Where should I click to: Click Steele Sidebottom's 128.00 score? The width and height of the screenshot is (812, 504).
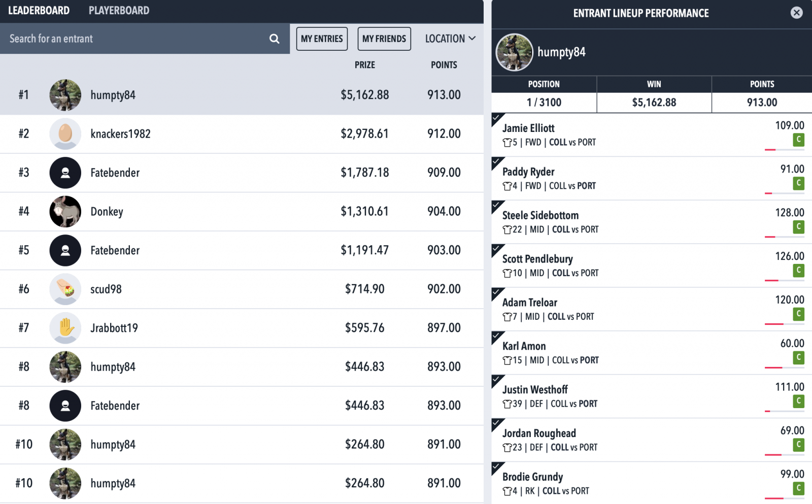pyautogui.click(x=790, y=213)
